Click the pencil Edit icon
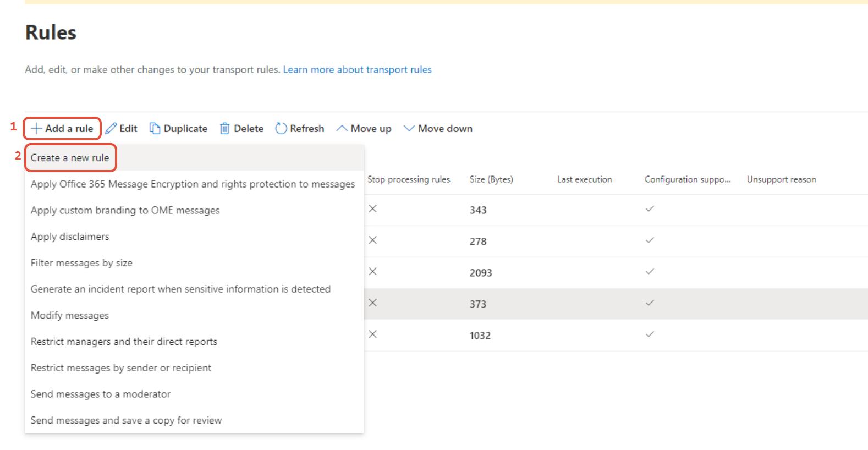This screenshot has height=450, width=868. click(x=111, y=129)
